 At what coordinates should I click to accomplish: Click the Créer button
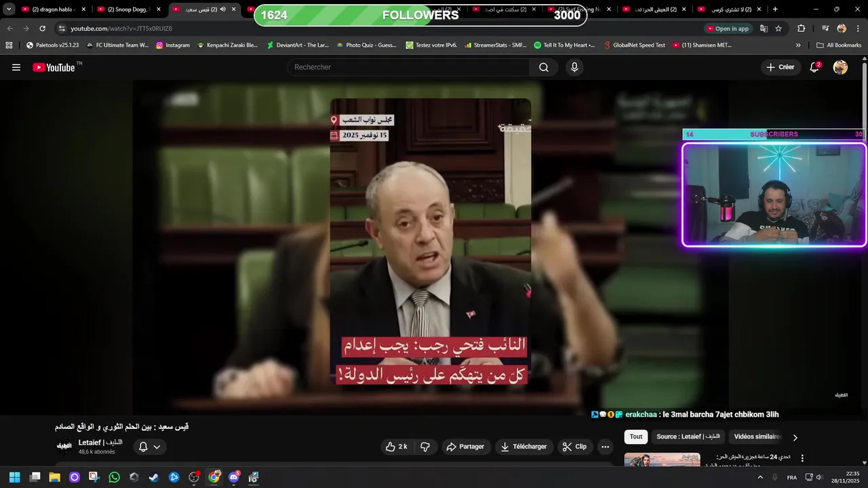coord(780,67)
